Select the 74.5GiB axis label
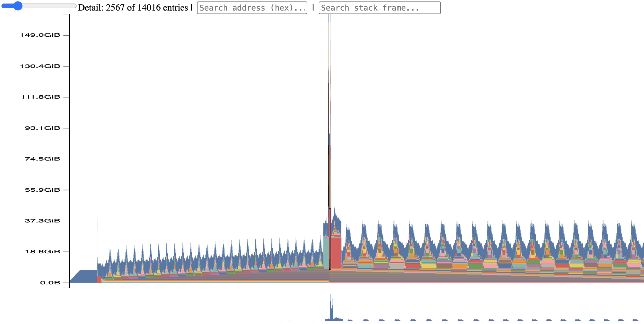The image size is (644, 324). coord(42,159)
